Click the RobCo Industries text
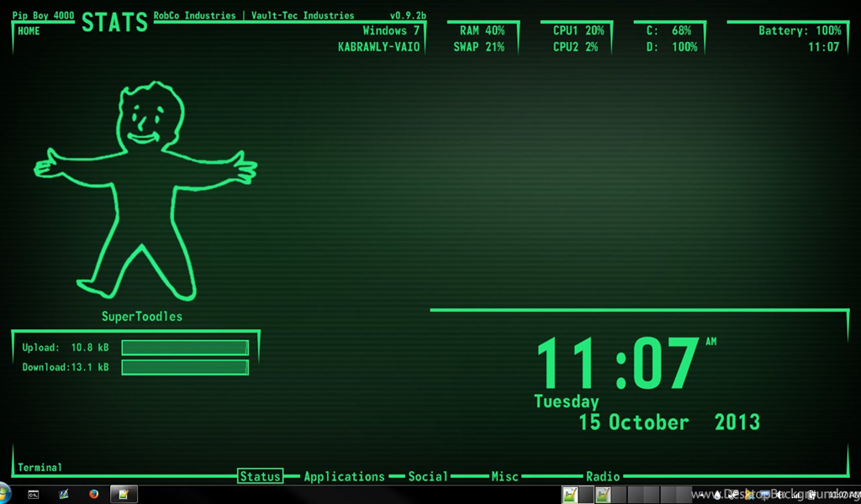This screenshot has height=504, width=861. (194, 15)
